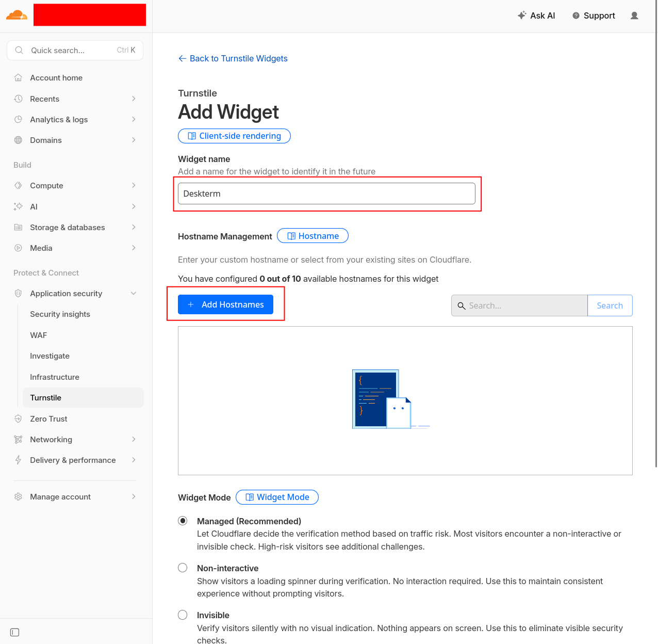Open Security insights in sidebar
The image size is (658, 644).
60,314
